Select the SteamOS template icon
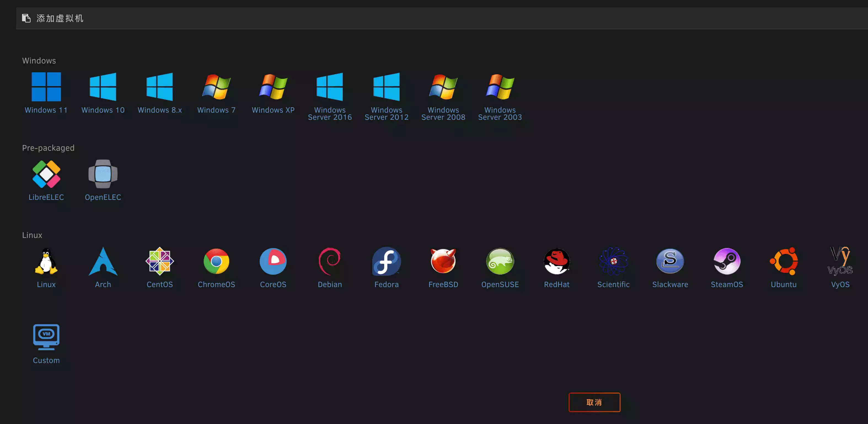The image size is (868, 424). pos(727,261)
